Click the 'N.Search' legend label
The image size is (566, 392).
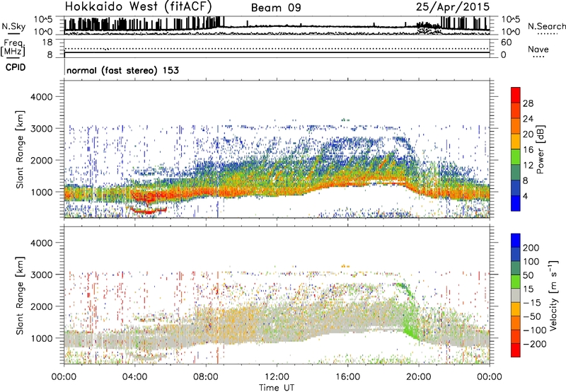pyautogui.click(x=546, y=26)
